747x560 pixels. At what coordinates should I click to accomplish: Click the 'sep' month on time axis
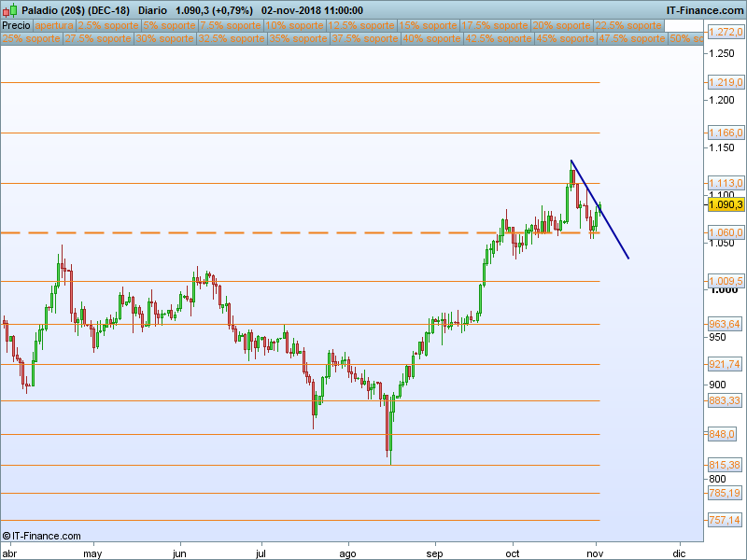point(433,553)
